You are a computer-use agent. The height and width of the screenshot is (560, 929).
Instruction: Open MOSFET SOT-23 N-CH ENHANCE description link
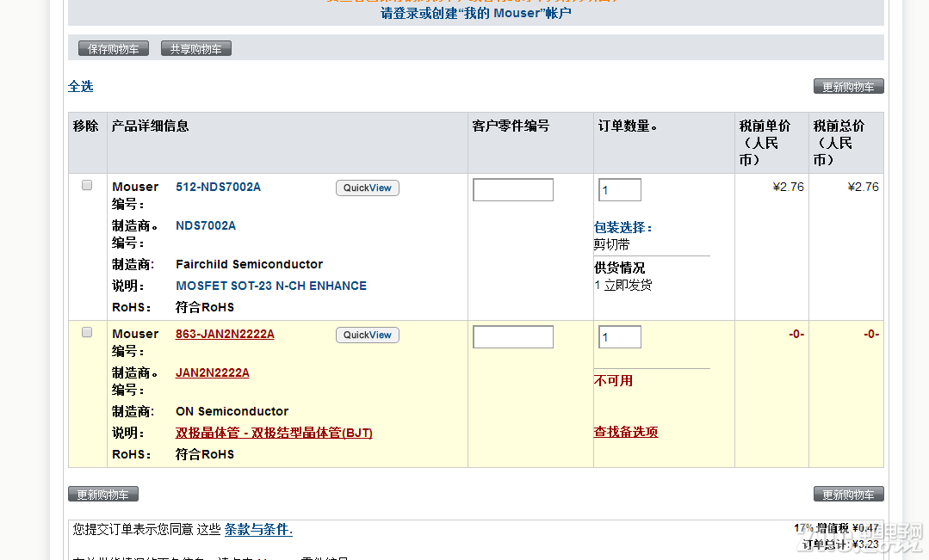pyautogui.click(x=270, y=286)
